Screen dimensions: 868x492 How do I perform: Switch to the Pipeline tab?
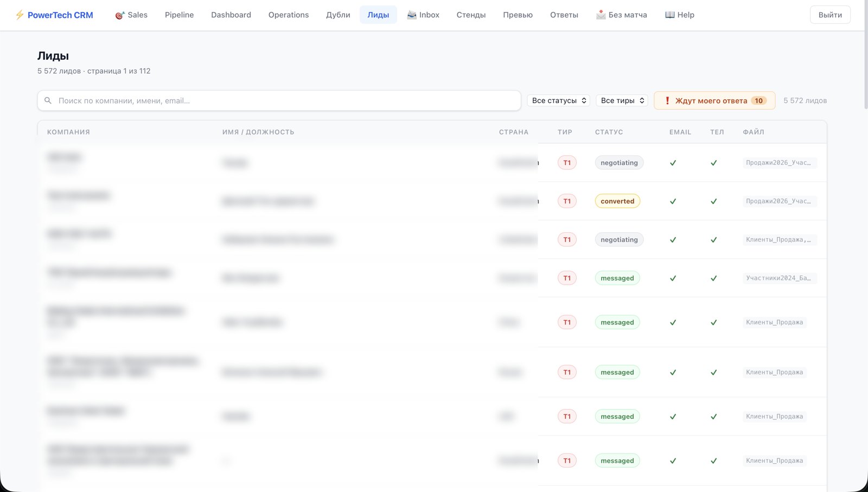tap(179, 15)
